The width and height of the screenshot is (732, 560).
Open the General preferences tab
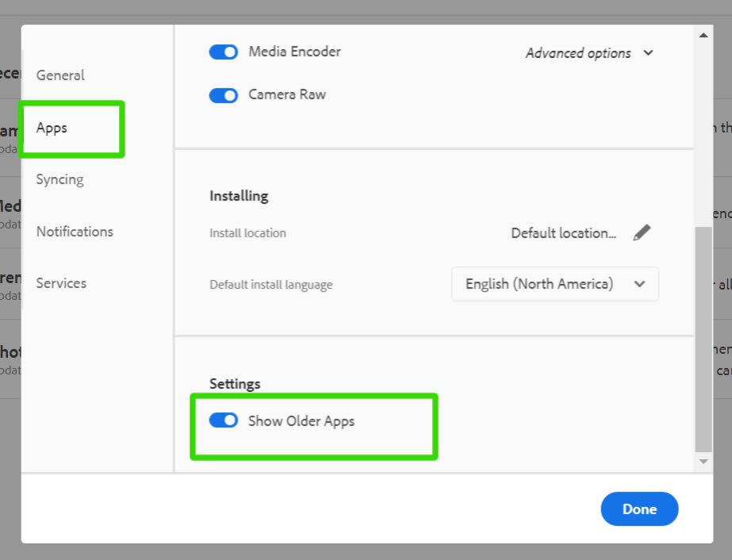coord(60,75)
